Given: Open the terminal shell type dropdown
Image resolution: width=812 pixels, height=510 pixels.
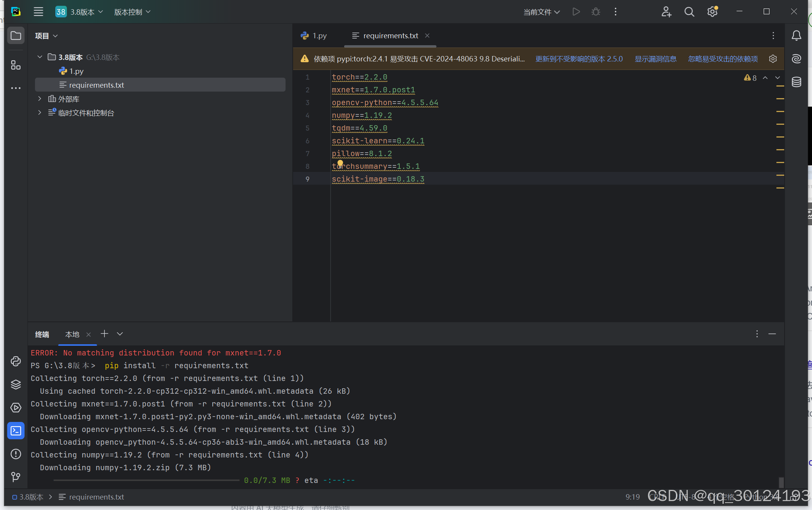Looking at the screenshot, I should pyautogui.click(x=120, y=334).
